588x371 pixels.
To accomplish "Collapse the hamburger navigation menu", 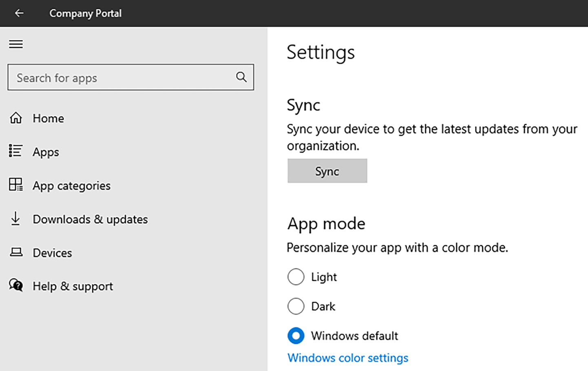I will [16, 44].
